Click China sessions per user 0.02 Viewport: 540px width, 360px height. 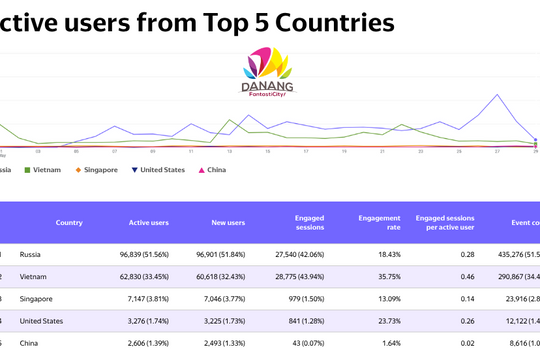pyautogui.click(x=468, y=343)
